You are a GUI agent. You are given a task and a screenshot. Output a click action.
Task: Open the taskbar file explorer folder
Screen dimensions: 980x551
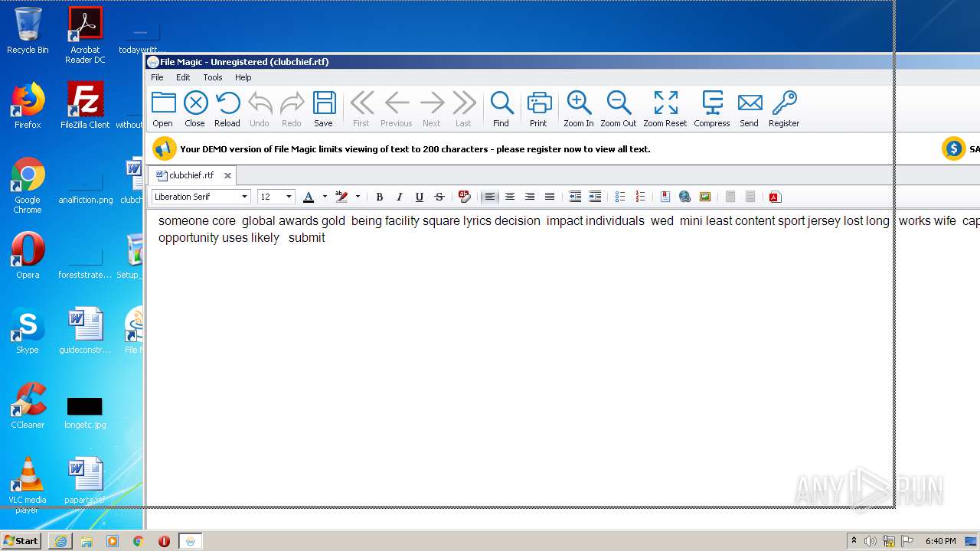87,541
